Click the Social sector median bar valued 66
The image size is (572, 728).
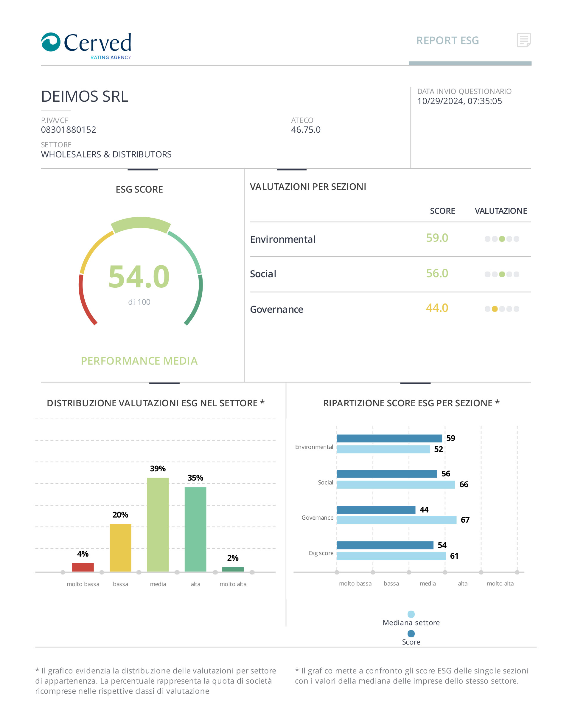(396, 484)
